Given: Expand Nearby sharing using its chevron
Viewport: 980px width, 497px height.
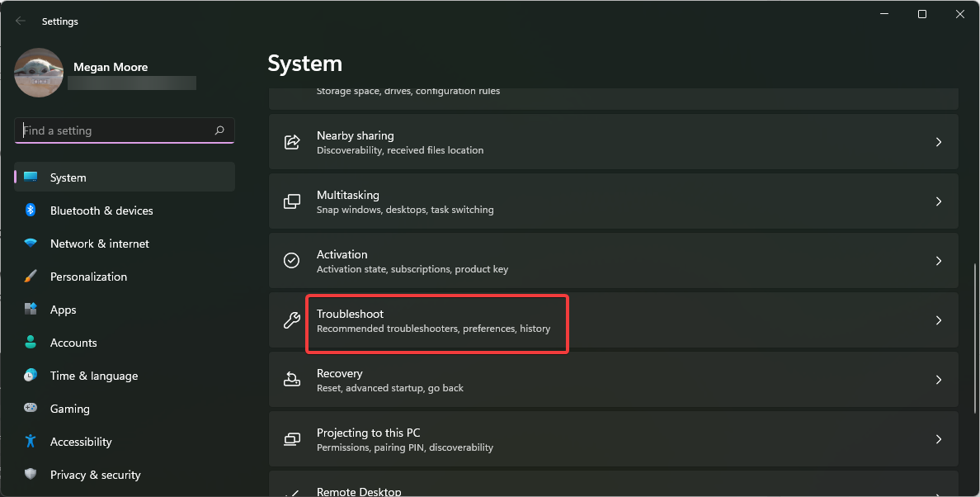Looking at the screenshot, I should coord(938,142).
